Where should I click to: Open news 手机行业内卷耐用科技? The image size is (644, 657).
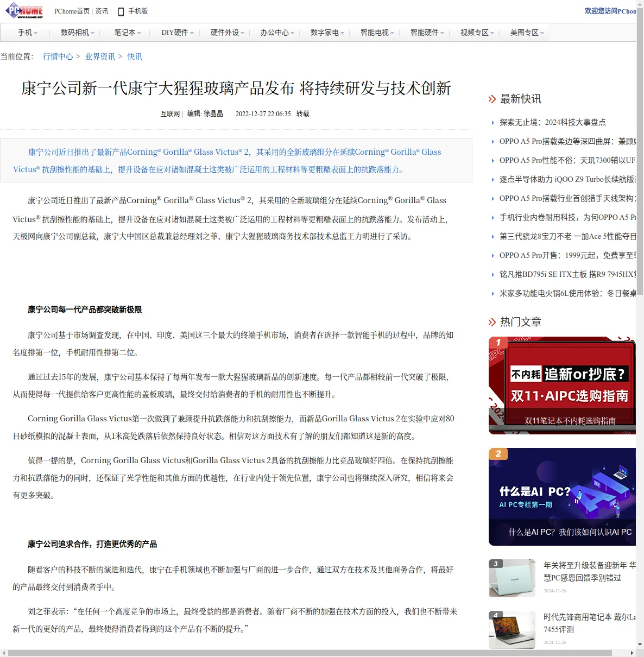pyautogui.click(x=567, y=217)
